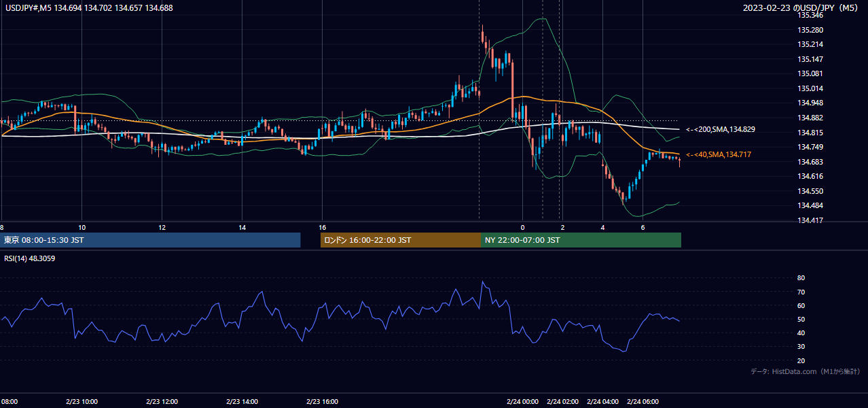Click price level 134.948 on axis

click(810, 103)
